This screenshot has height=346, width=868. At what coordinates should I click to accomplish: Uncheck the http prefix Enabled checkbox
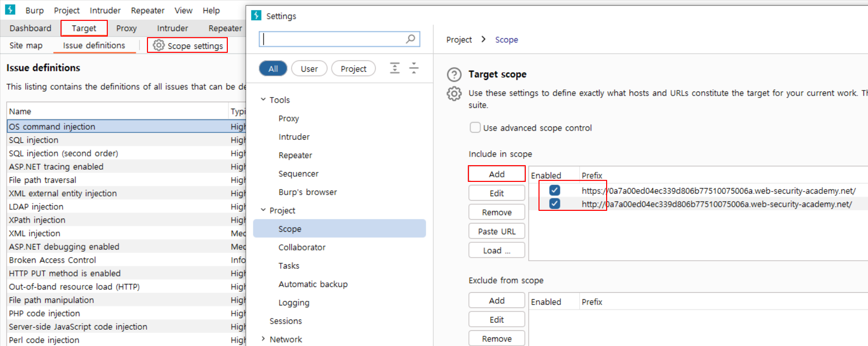coord(555,203)
